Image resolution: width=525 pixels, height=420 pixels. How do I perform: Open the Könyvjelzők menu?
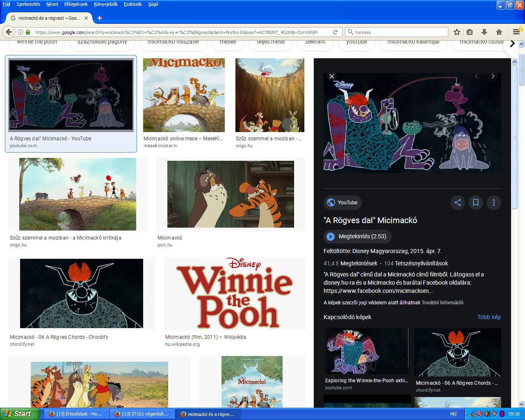(105, 4)
